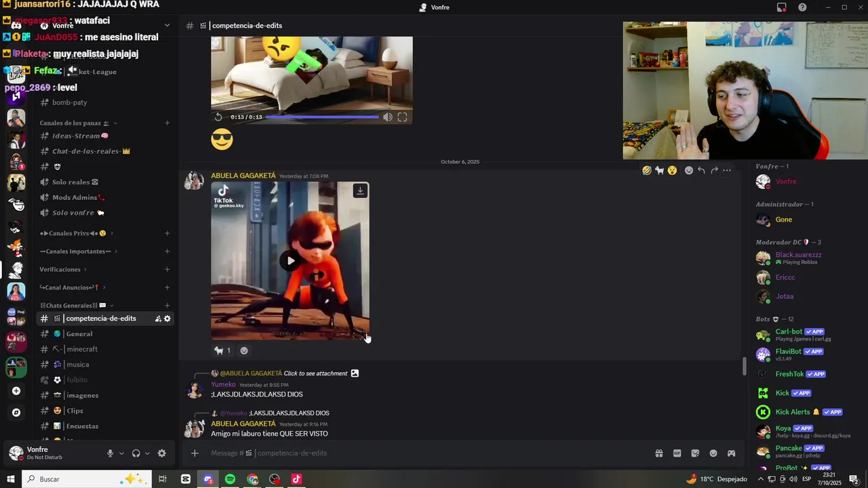Replay the finished bedroom video
This screenshot has height=488, width=868.
click(218, 117)
